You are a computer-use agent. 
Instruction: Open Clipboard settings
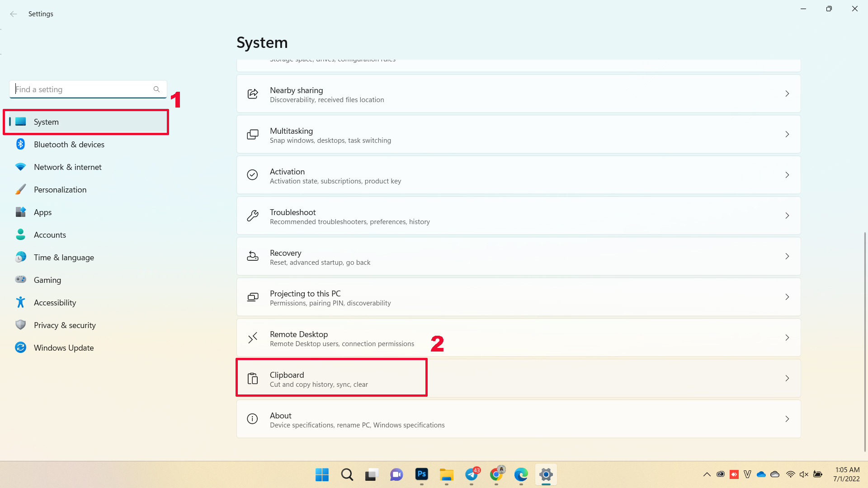point(519,378)
